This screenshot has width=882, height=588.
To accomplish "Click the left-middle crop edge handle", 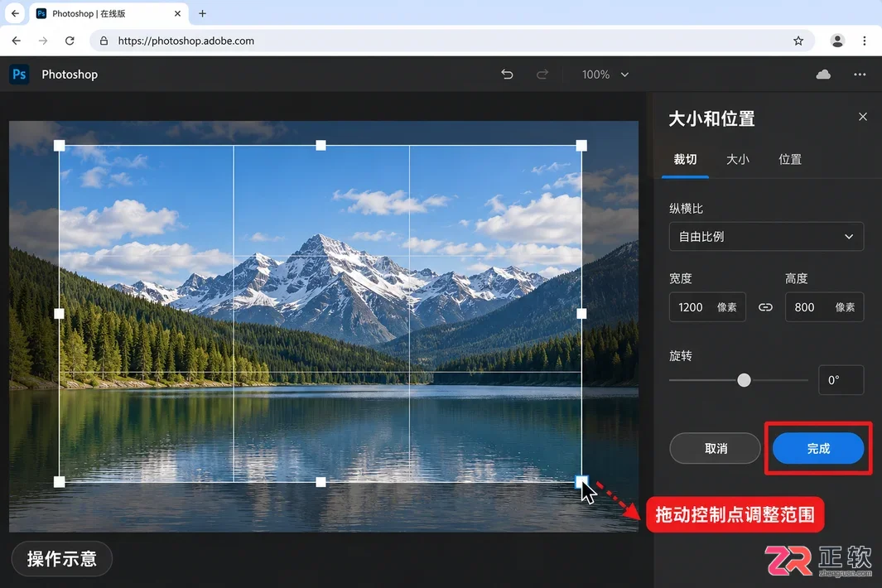I will [59, 313].
